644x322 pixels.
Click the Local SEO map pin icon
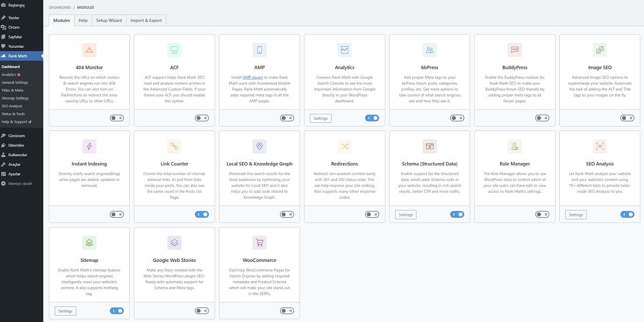pos(259,146)
